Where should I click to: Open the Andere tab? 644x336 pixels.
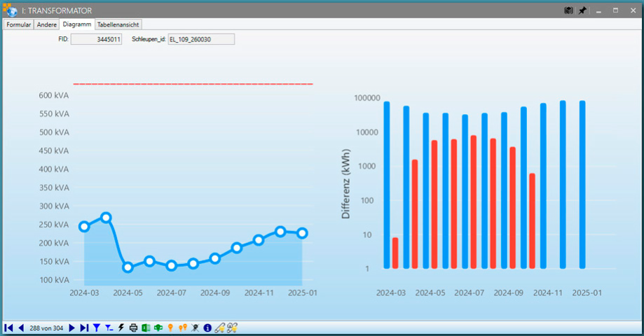(47, 24)
